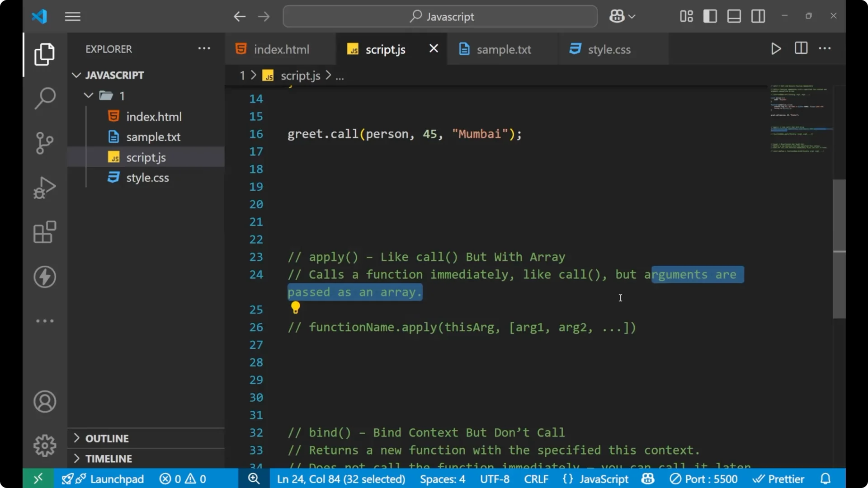Open the Extensions panel
The height and width of the screenshot is (488, 868).
pyautogui.click(x=44, y=232)
